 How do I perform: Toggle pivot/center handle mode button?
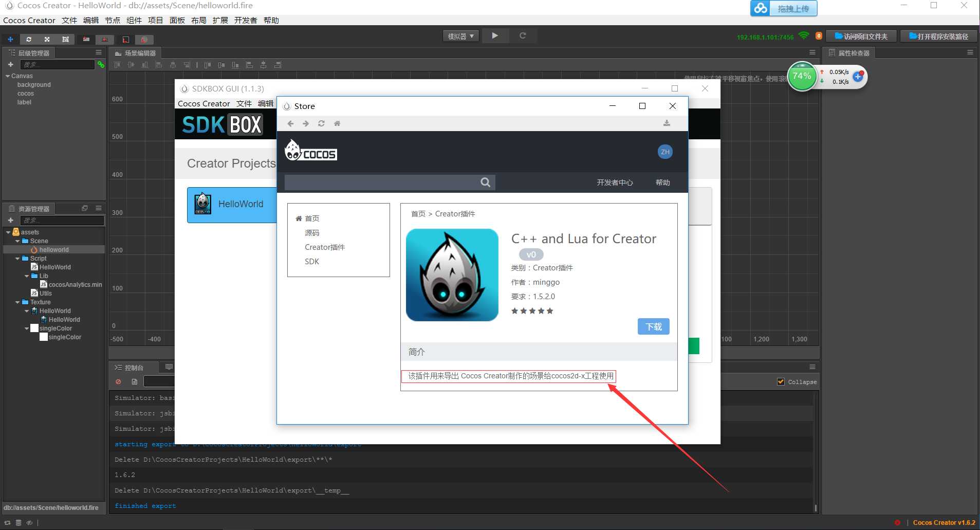[x=86, y=39]
